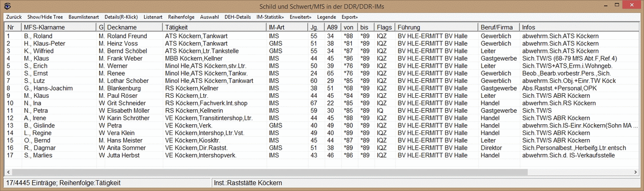
Task: Open the Listenart menu
Action: point(153,17)
